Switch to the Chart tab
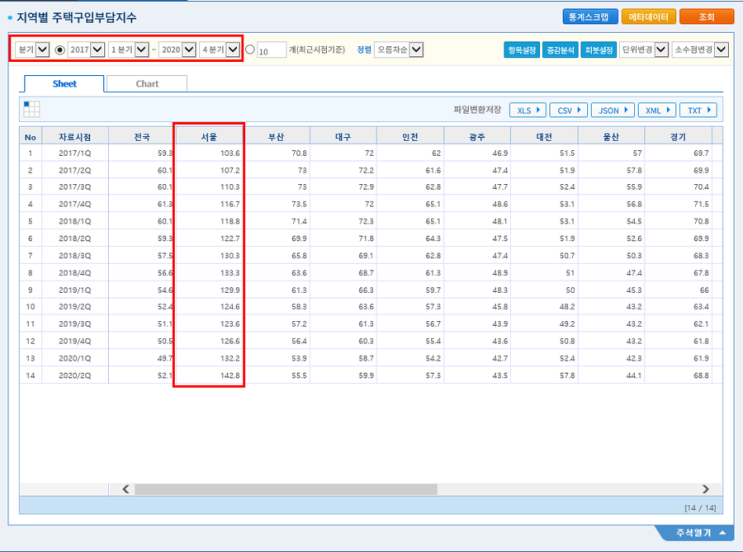The width and height of the screenshot is (743, 552). click(147, 84)
